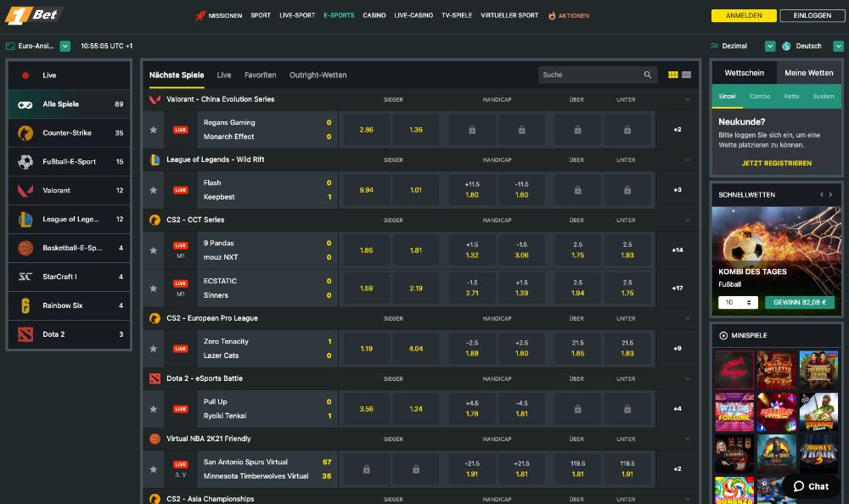849x504 pixels.
Task: Favorite Zero Tenacity vs Lazer Cats match
Action: coord(154,349)
